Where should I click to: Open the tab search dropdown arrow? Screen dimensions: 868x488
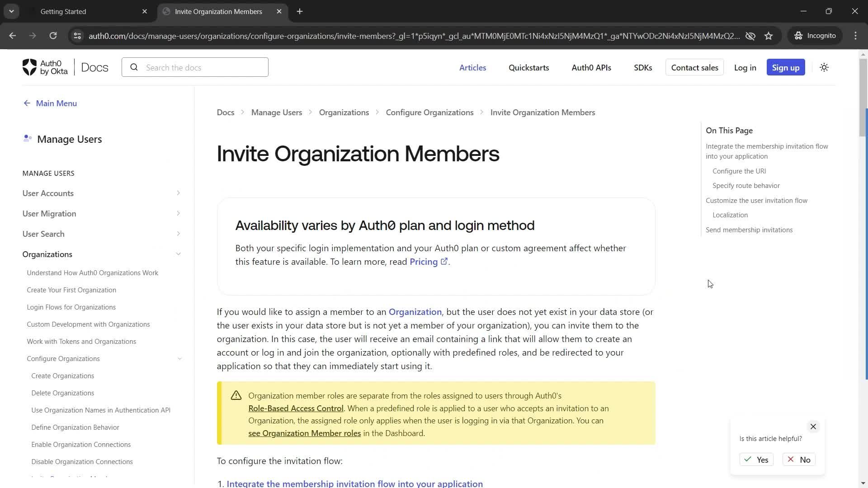point(11,11)
